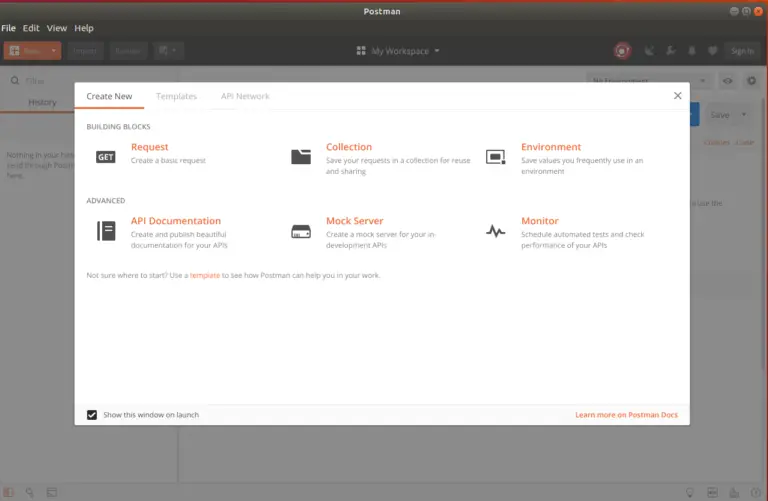Click the GET request icon
This screenshot has width=768, height=501.
105,157
